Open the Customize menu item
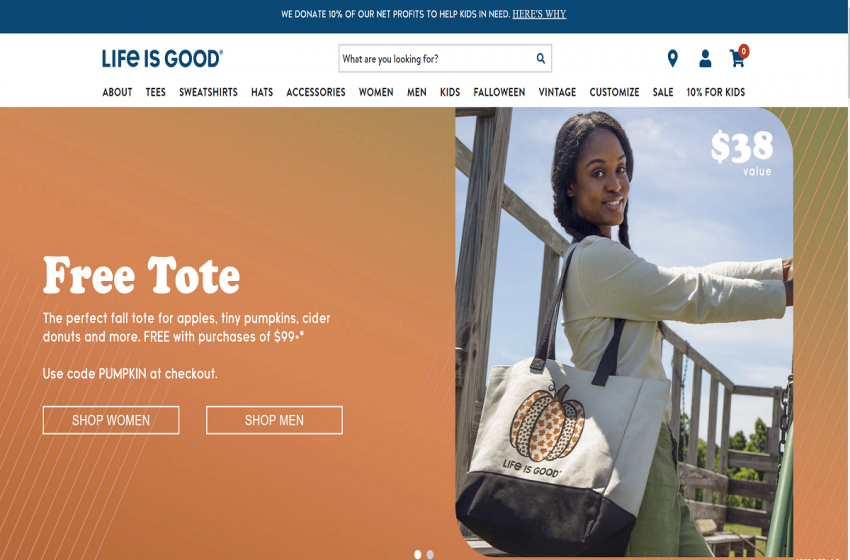 [614, 92]
